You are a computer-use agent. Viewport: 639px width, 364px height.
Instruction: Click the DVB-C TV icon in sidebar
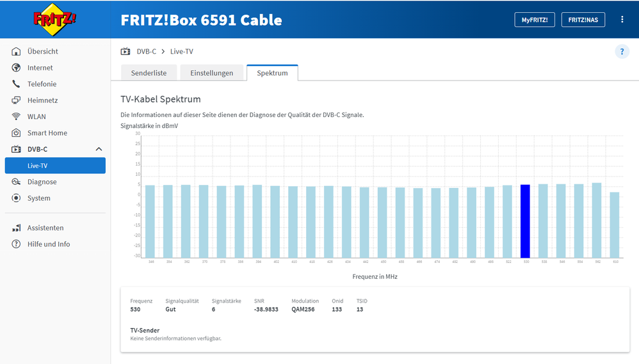point(16,149)
